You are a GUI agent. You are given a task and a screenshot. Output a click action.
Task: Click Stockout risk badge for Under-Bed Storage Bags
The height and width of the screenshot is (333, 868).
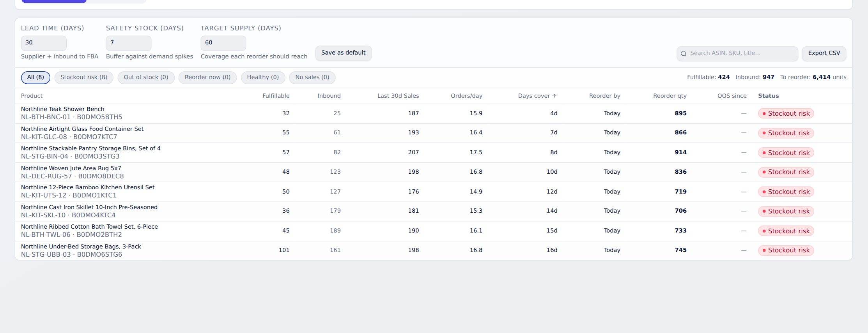pos(786,250)
